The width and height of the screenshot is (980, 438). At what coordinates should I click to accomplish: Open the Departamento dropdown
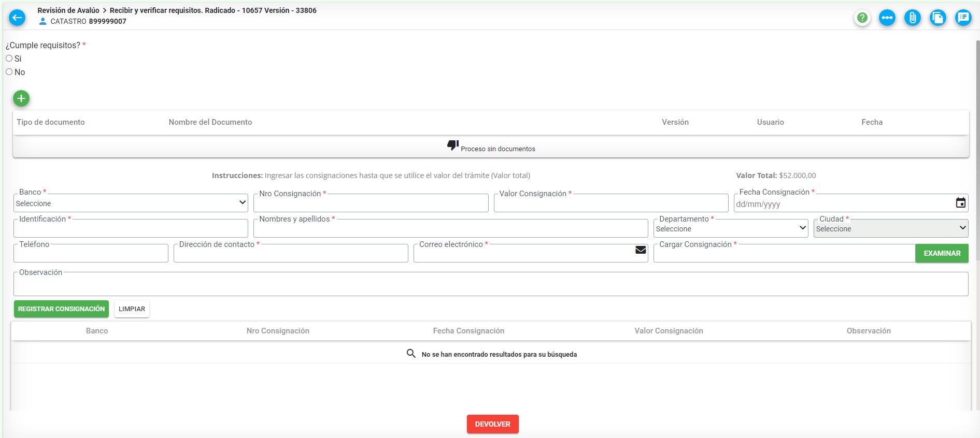(731, 228)
